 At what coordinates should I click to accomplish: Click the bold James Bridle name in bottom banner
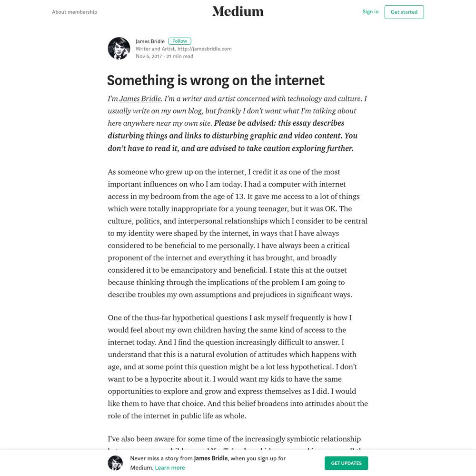(211, 458)
